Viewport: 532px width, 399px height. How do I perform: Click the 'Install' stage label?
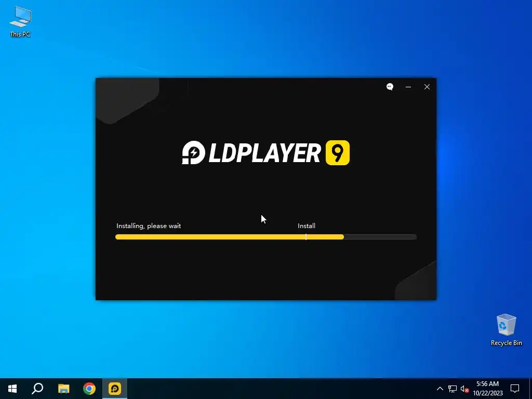click(x=307, y=226)
